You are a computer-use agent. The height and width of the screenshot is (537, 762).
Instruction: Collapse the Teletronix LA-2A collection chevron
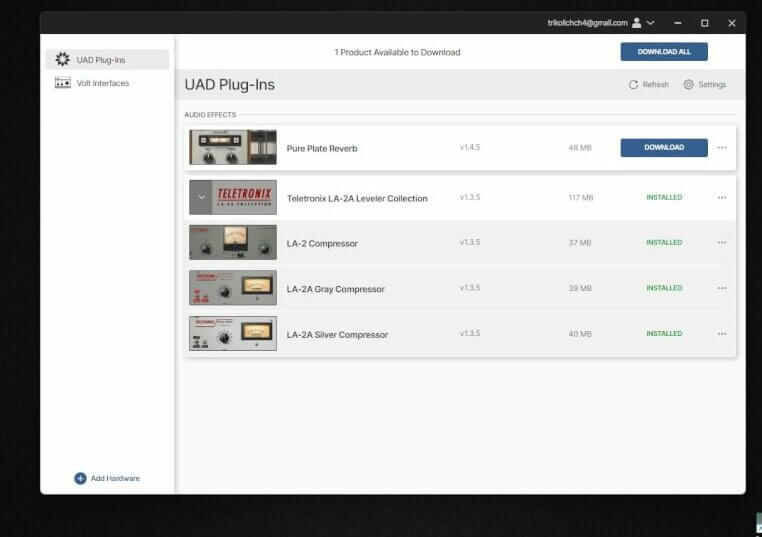pos(201,197)
